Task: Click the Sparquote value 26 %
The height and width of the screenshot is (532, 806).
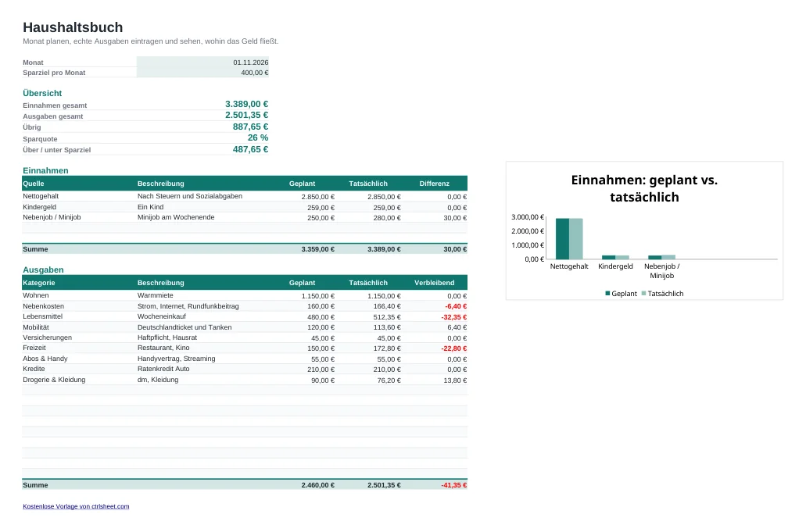Action: coord(258,137)
